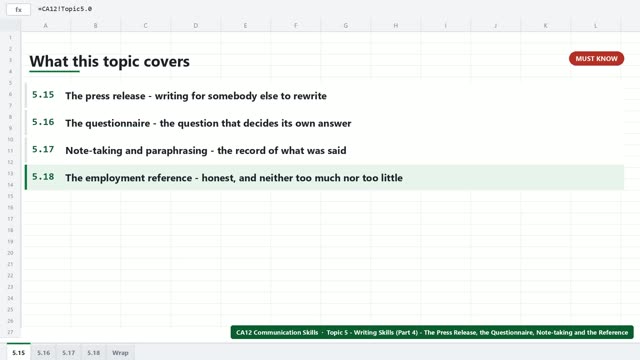Click the 5.15 number label
This screenshot has height=360, width=640.
pos(43,95)
